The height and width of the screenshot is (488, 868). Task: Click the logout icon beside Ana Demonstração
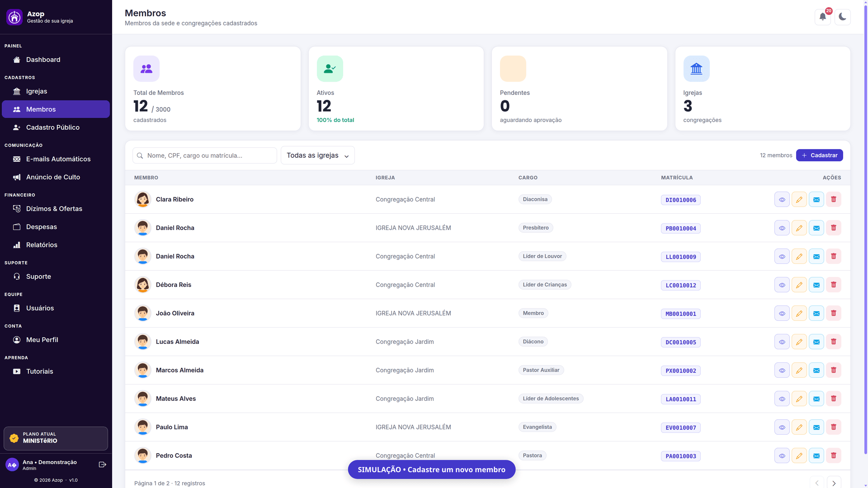tap(103, 465)
